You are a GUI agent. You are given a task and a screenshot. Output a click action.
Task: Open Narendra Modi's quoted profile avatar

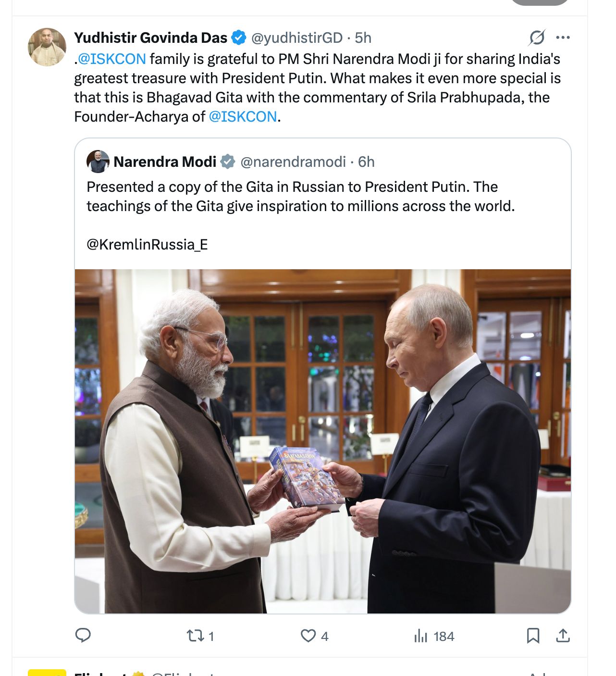(x=98, y=162)
